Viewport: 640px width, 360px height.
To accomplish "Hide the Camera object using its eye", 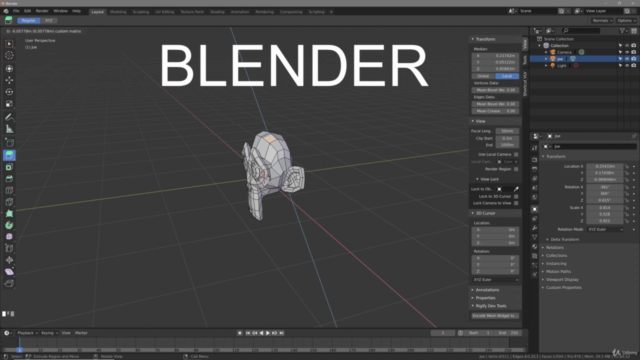I will 627,52.
